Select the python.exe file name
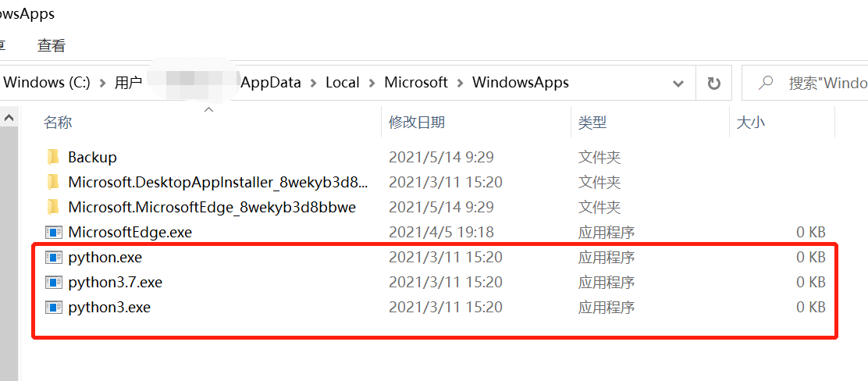 click(105, 258)
